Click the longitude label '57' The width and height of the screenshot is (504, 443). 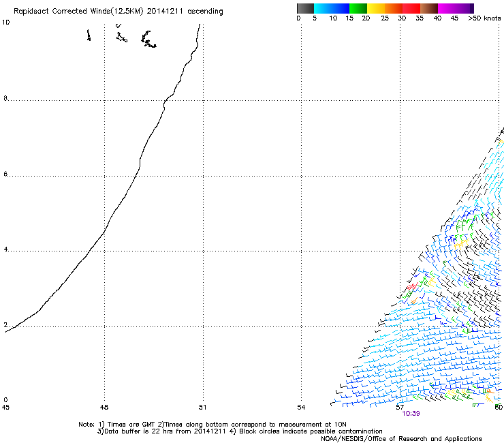click(x=400, y=408)
